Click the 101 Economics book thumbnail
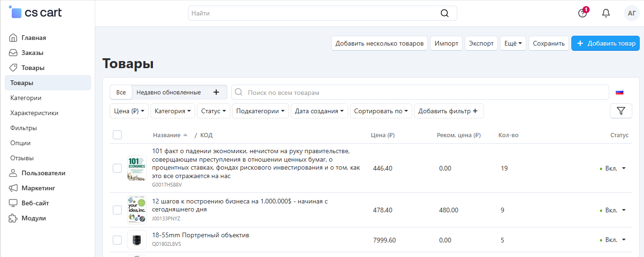 137,168
